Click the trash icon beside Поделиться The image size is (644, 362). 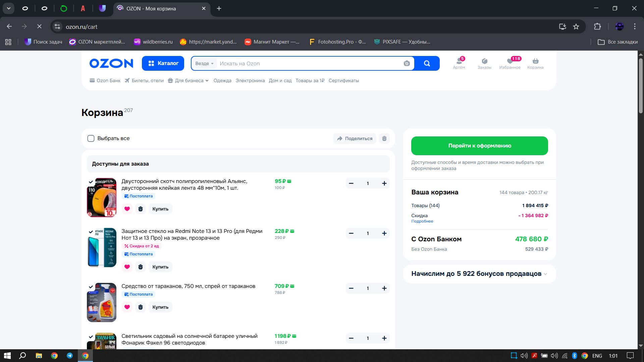(x=384, y=138)
